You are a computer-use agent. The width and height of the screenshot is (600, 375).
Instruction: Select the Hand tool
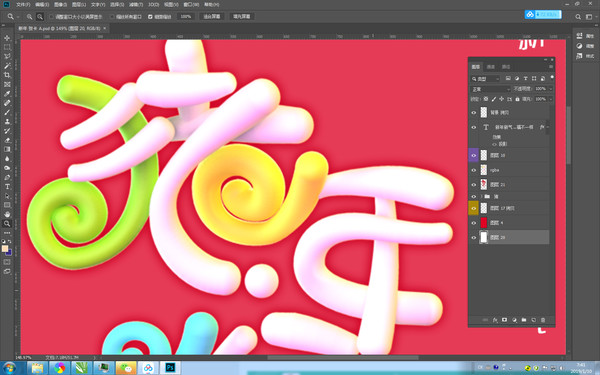point(7,214)
